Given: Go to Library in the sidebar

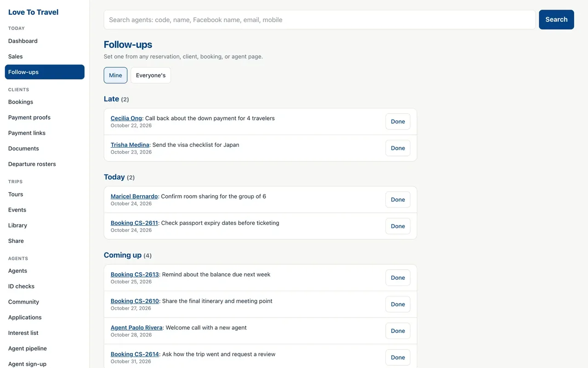Looking at the screenshot, I should click(45, 225).
